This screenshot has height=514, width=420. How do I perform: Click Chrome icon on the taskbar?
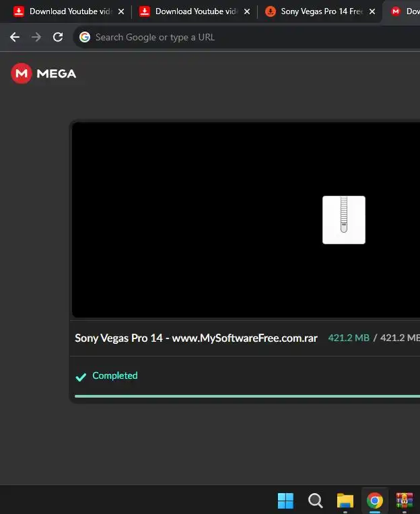[375, 501]
